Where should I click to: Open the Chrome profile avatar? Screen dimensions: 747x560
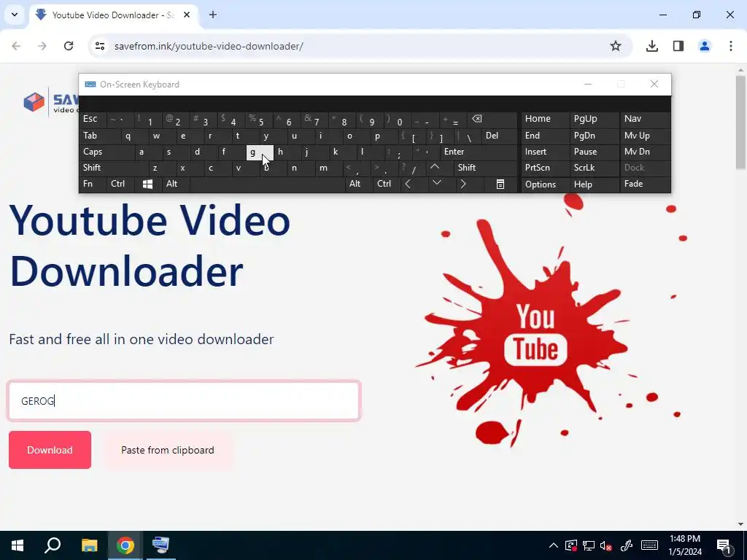click(705, 46)
